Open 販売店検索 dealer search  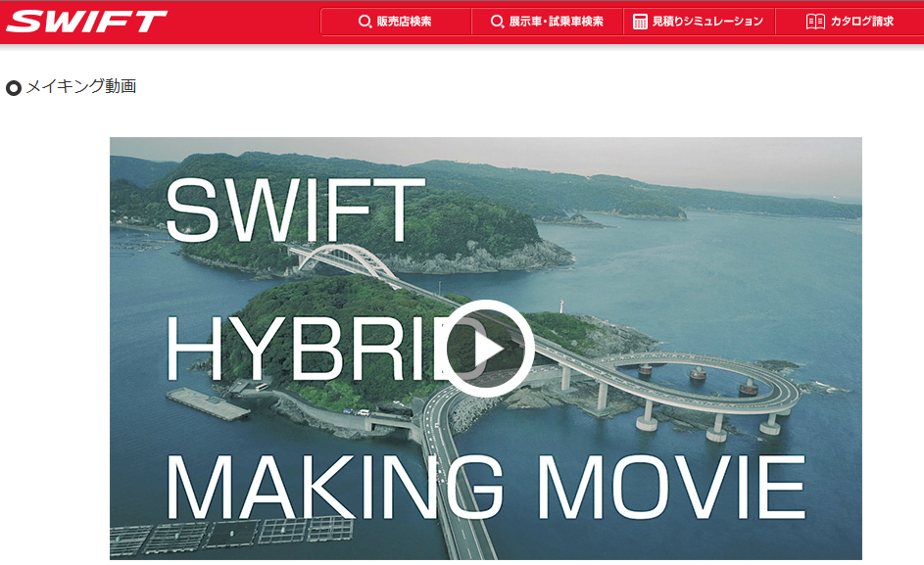(x=396, y=22)
